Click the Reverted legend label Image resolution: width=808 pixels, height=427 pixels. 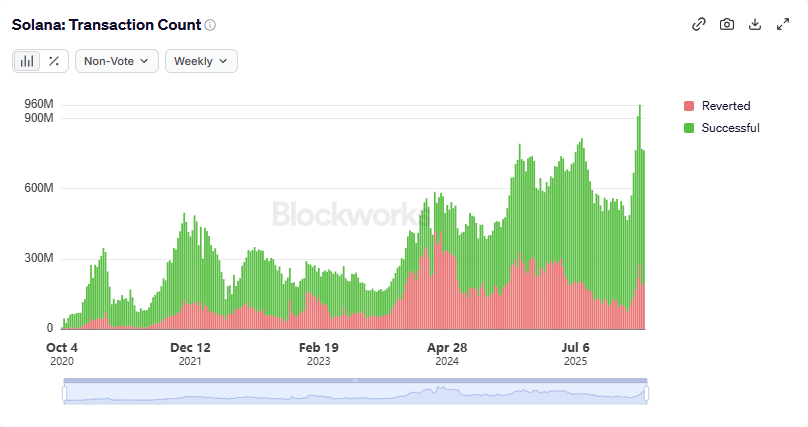726,106
